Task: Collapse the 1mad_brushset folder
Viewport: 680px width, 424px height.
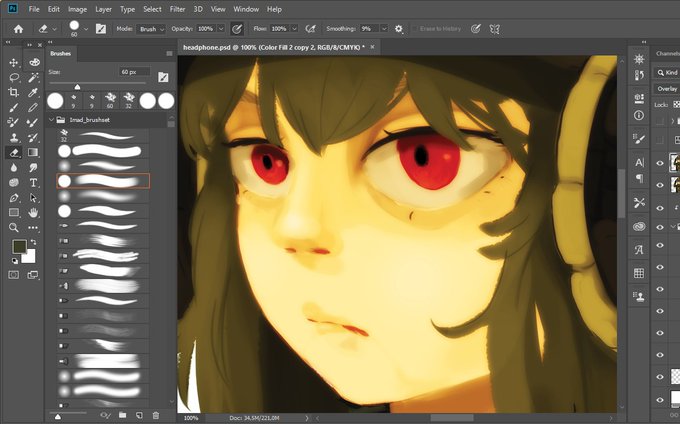Action: (x=51, y=120)
